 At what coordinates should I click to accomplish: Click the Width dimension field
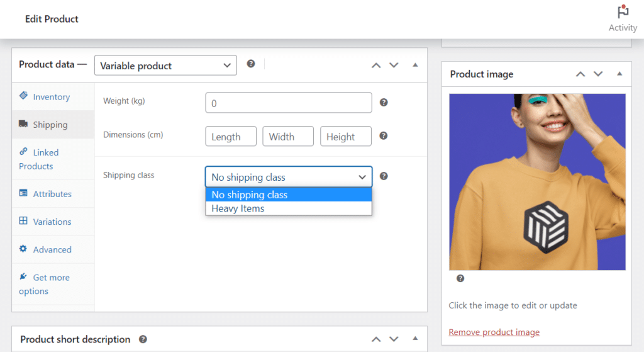[288, 137]
